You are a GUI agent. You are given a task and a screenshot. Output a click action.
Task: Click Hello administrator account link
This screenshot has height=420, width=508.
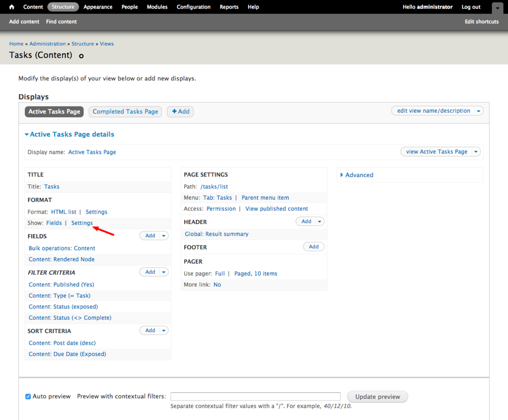[x=428, y=7]
